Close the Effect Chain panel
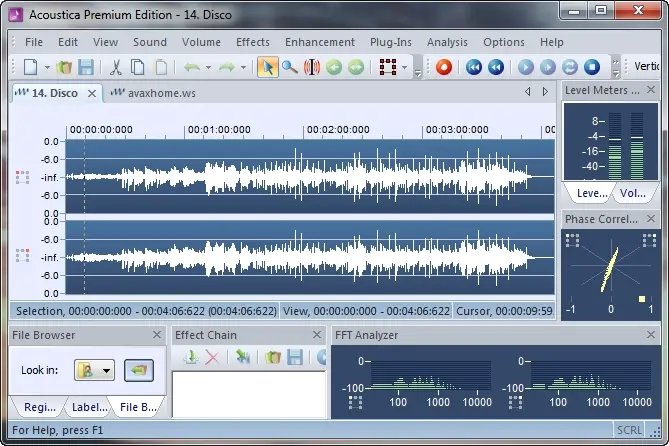669x446 pixels. pos(317,335)
